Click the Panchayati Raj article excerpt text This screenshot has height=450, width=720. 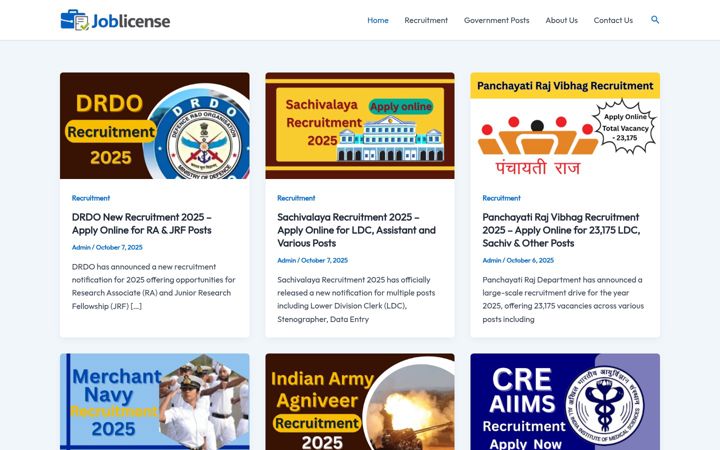[563, 299]
